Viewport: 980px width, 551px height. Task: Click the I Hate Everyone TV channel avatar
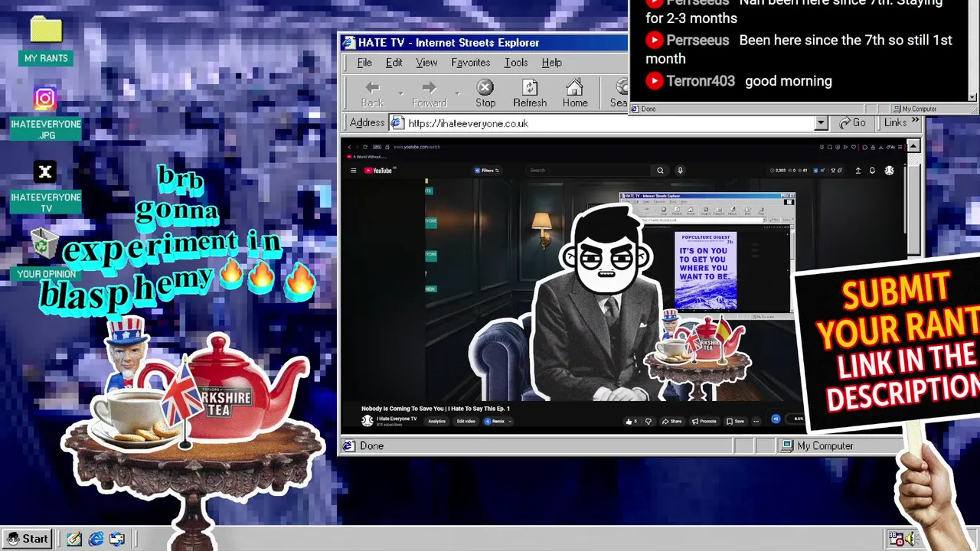(x=367, y=420)
